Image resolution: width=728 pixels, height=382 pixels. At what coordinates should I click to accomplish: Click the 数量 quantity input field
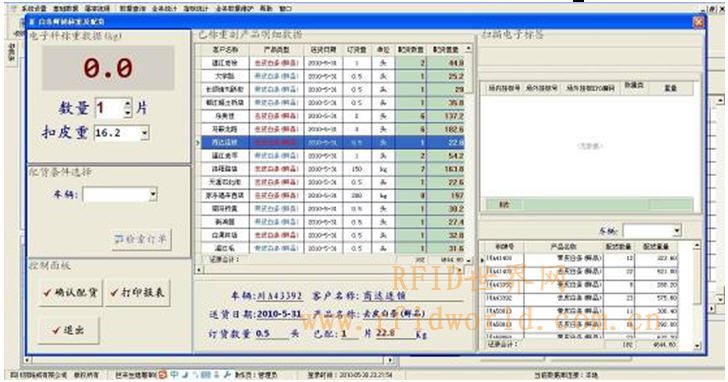[x=110, y=108]
